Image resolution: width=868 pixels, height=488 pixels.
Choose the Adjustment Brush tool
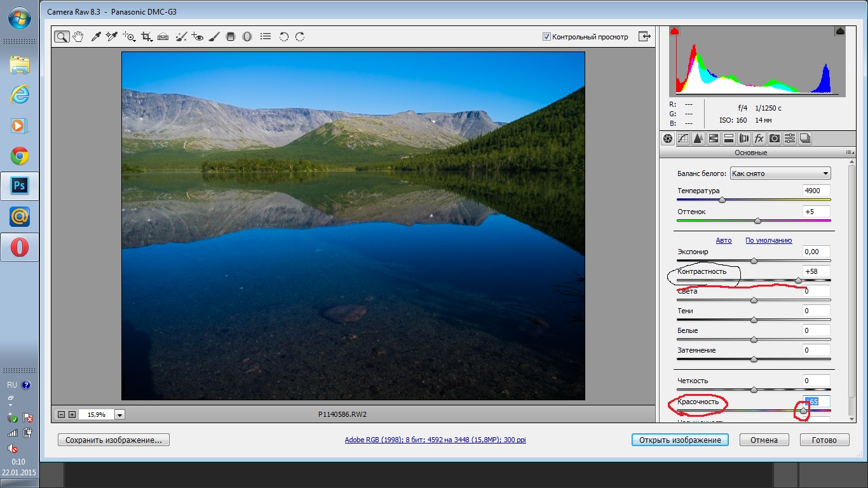coord(214,37)
